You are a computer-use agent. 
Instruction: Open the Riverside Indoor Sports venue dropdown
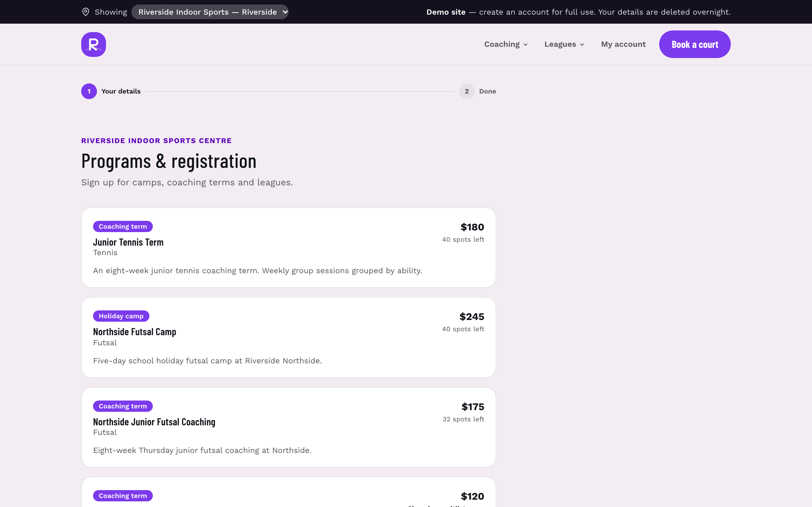tap(210, 12)
